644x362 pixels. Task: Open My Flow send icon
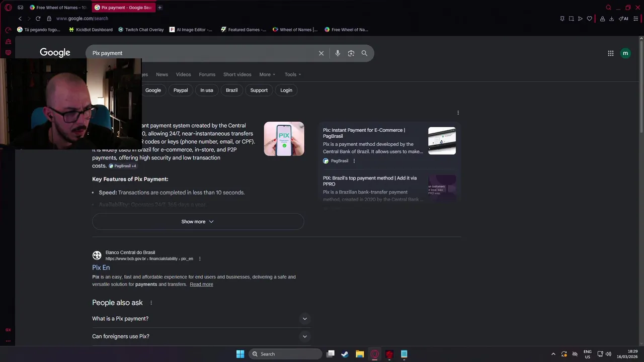(580, 19)
